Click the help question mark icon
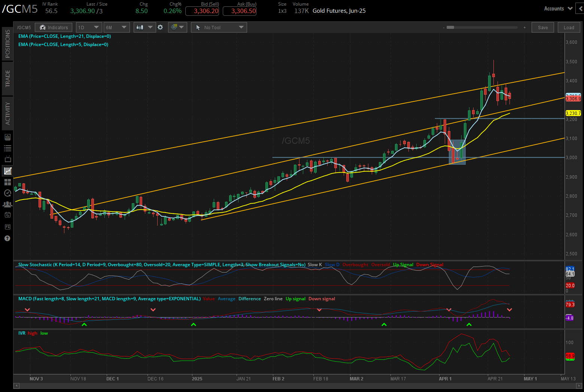The width and height of the screenshot is (584, 392). [7, 238]
